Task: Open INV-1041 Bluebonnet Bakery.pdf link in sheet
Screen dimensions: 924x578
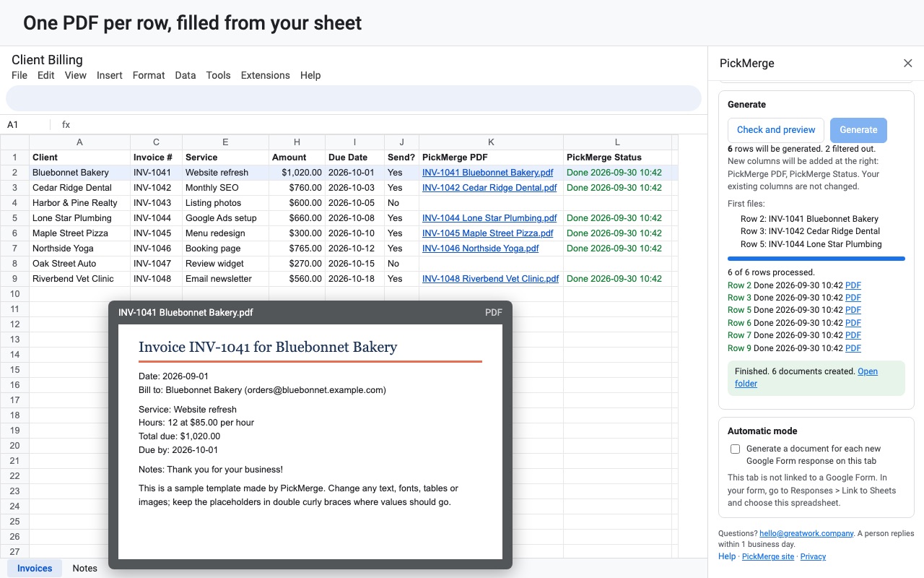Action: tap(488, 173)
